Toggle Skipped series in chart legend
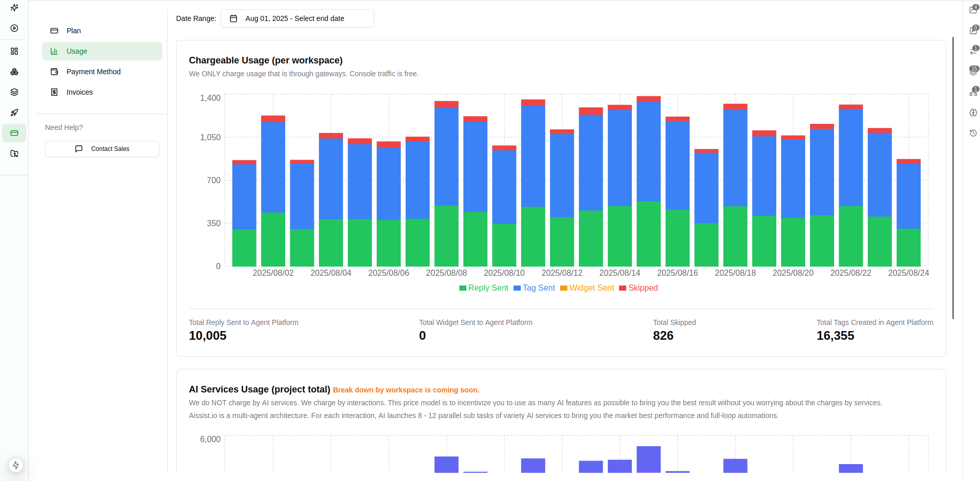The image size is (980, 481). (638, 288)
